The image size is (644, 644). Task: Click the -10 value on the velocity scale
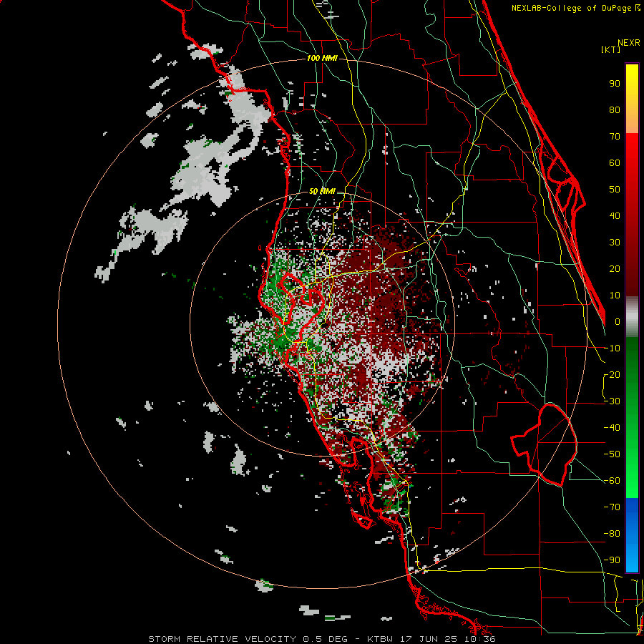pyautogui.click(x=612, y=348)
